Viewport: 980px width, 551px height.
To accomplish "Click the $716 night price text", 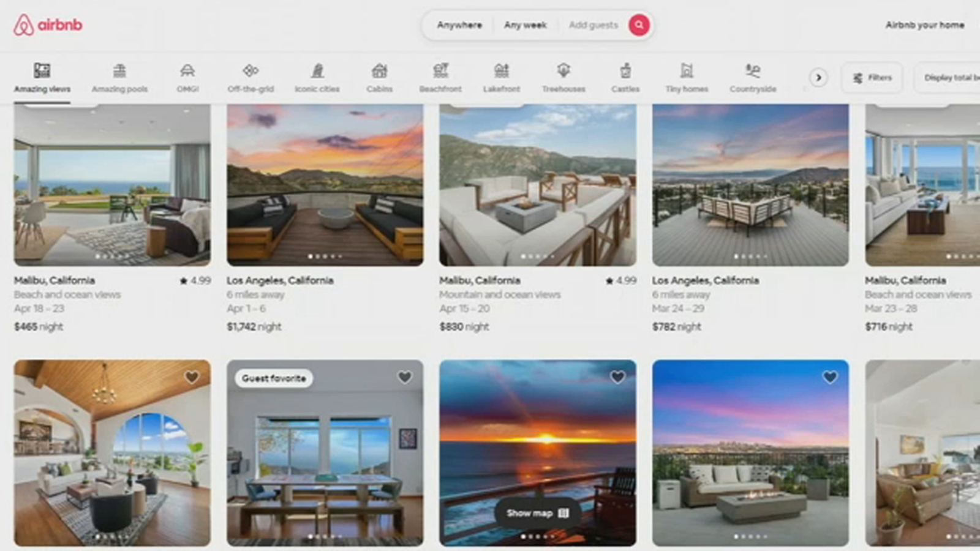I will pyautogui.click(x=889, y=327).
